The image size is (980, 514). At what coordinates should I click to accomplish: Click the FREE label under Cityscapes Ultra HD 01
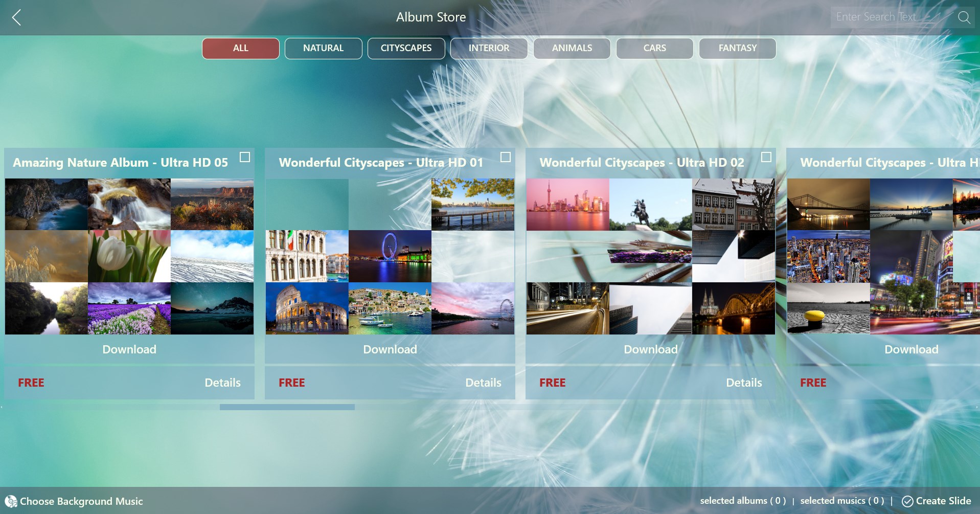[x=292, y=383]
